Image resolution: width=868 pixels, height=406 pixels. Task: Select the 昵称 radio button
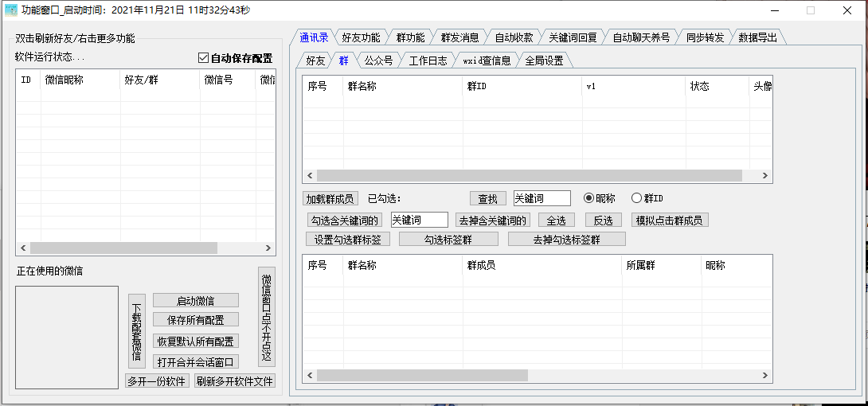click(589, 198)
